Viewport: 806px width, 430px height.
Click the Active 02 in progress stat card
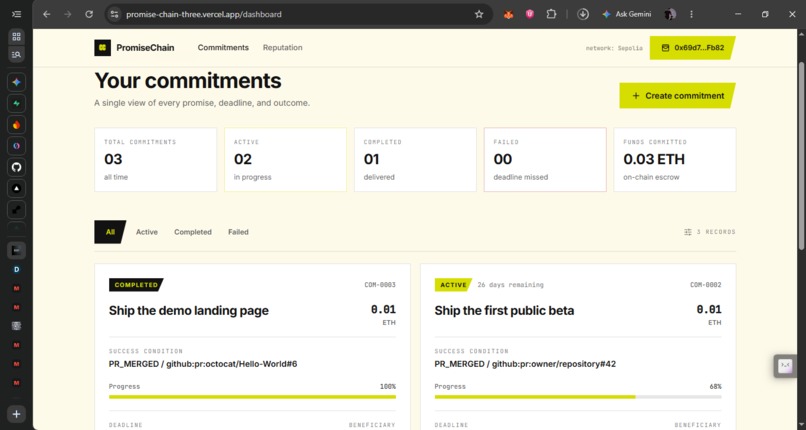click(x=285, y=160)
